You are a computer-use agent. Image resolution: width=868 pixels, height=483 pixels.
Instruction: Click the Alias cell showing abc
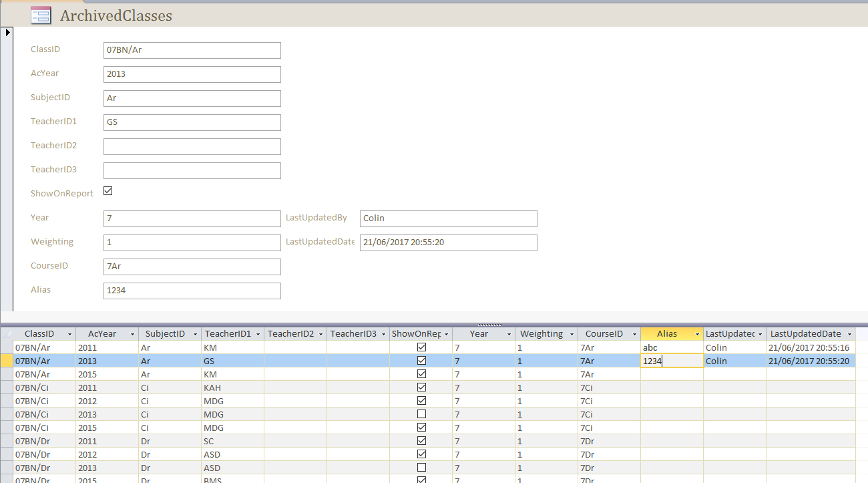tap(671, 347)
